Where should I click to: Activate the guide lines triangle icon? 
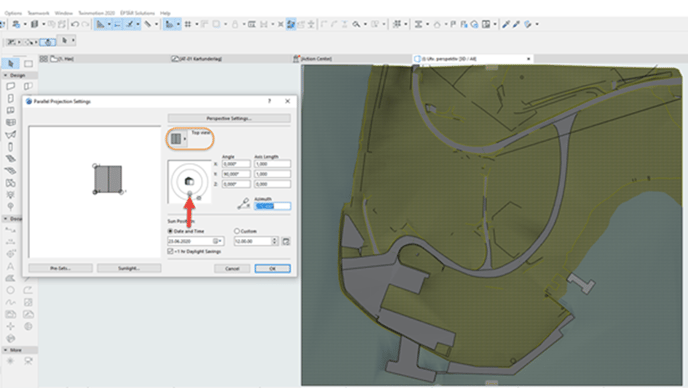point(100,24)
